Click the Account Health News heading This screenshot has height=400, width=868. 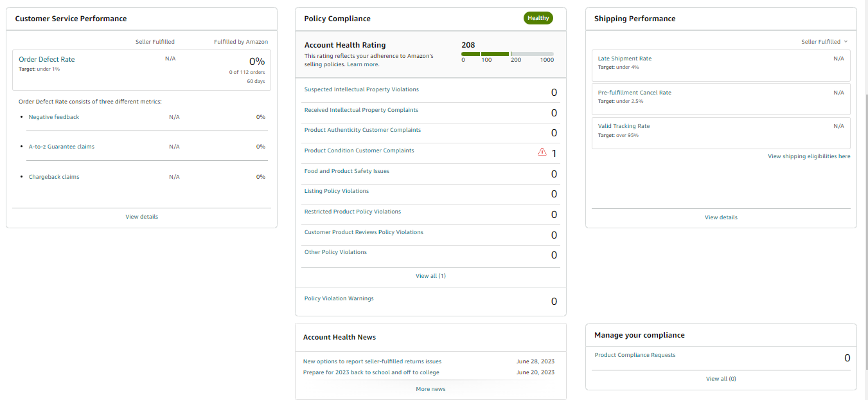point(340,337)
